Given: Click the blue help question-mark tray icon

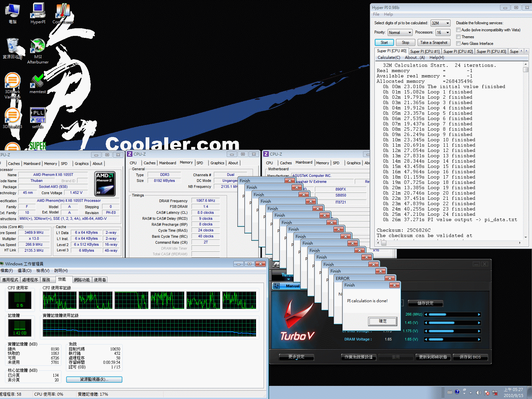Looking at the screenshot, I should (457, 392).
